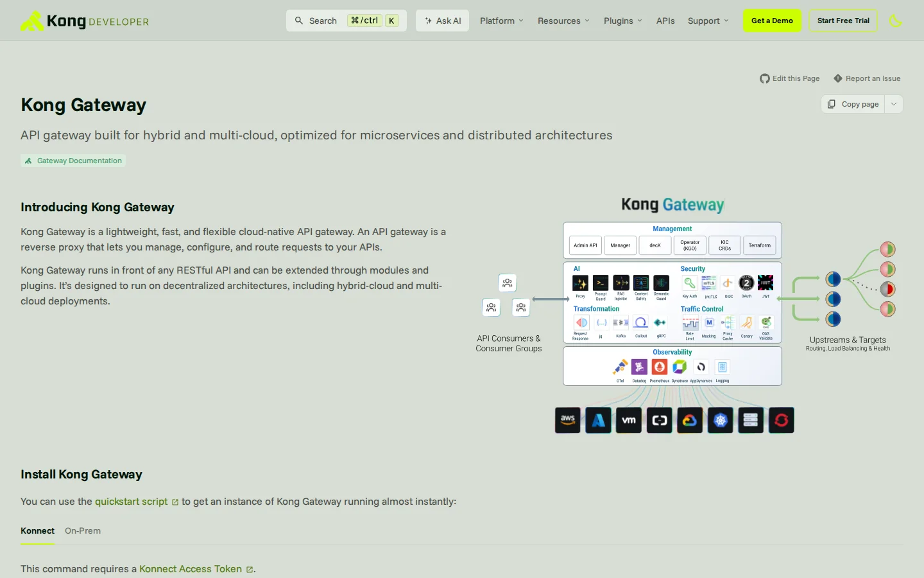Click the Rate Limit icon
Screen dimensions: 924x578
point(690,323)
